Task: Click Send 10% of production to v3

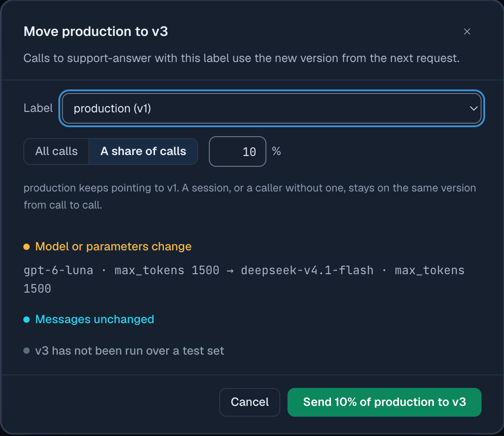Action: pyautogui.click(x=385, y=402)
